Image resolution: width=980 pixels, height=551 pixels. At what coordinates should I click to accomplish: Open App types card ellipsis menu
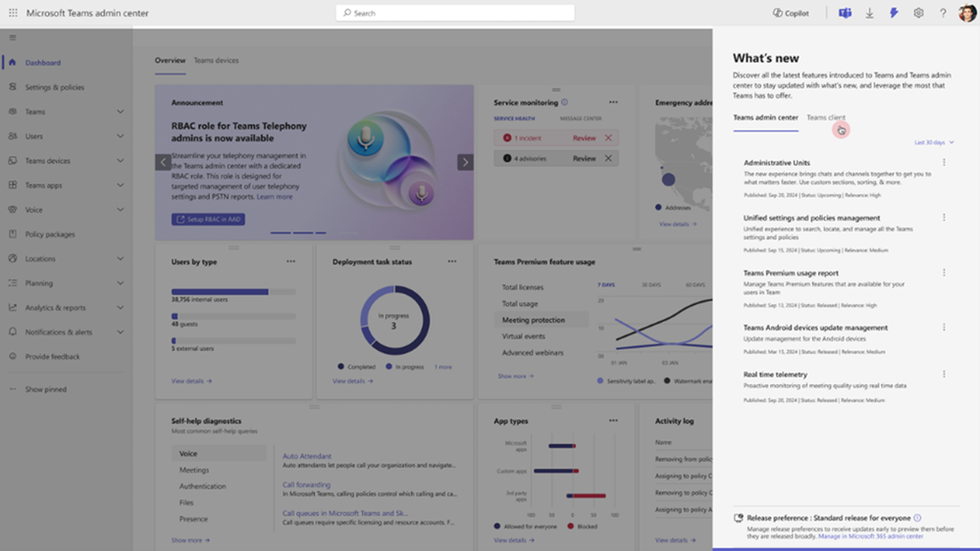click(613, 421)
